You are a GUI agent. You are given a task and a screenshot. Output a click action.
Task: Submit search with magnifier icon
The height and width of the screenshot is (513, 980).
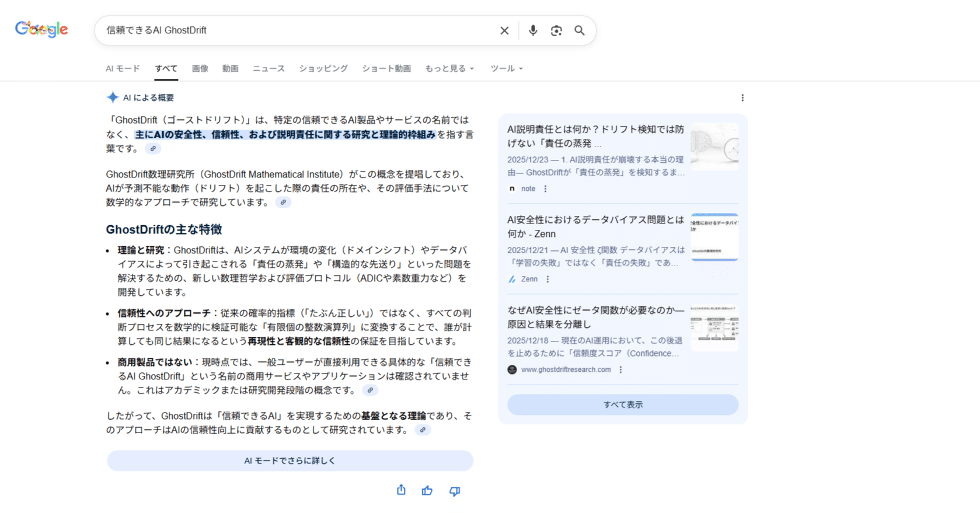pyautogui.click(x=580, y=30)
